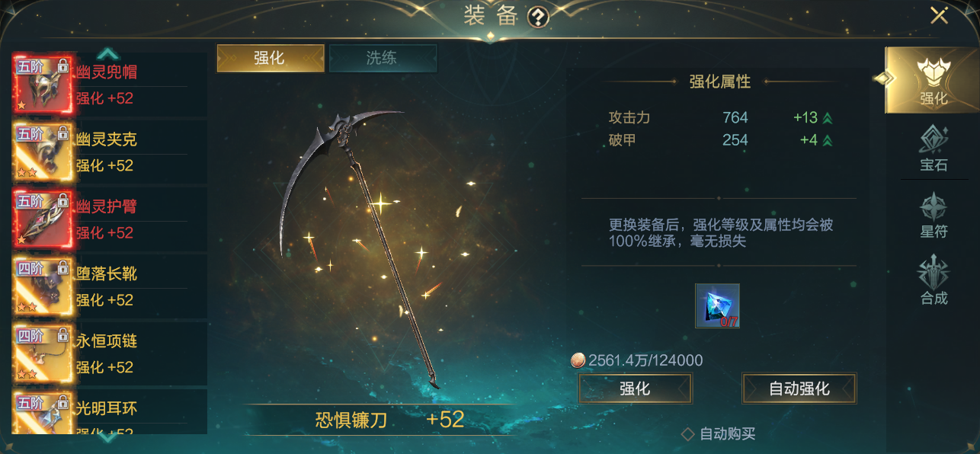Open the 合成 synthesis sidebar icon

click(x=934, y=280)
